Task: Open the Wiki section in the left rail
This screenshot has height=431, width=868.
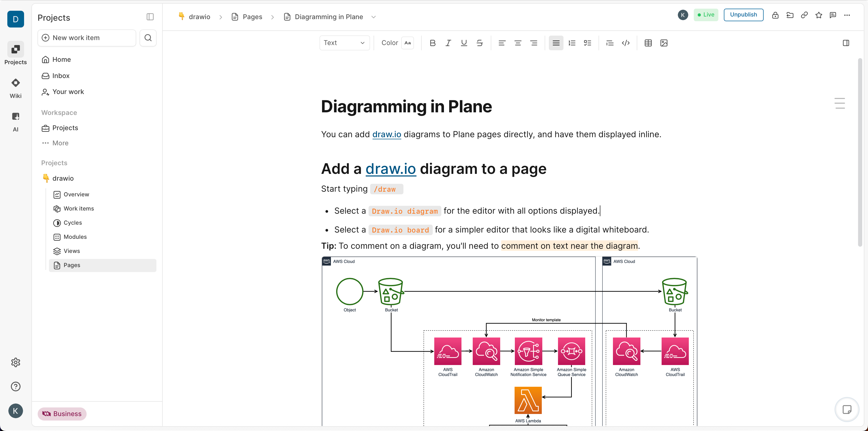Action: coord(15,88)
